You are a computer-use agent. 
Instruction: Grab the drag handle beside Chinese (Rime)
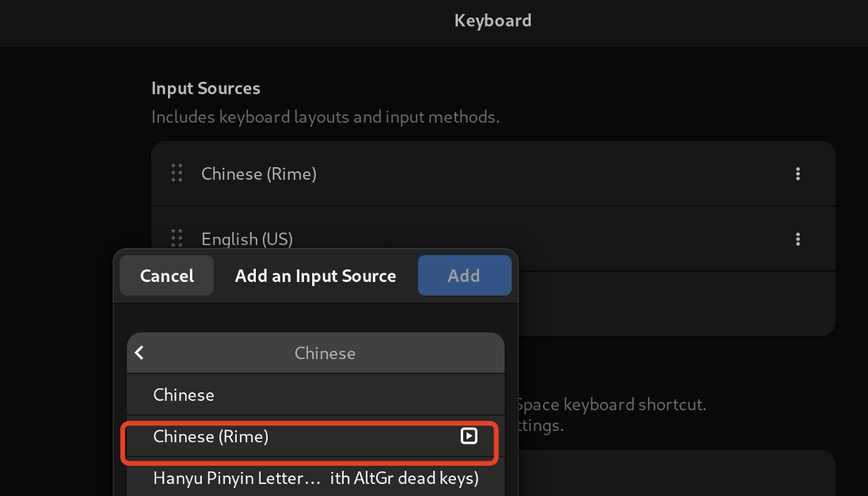click(x=177, y=174)
